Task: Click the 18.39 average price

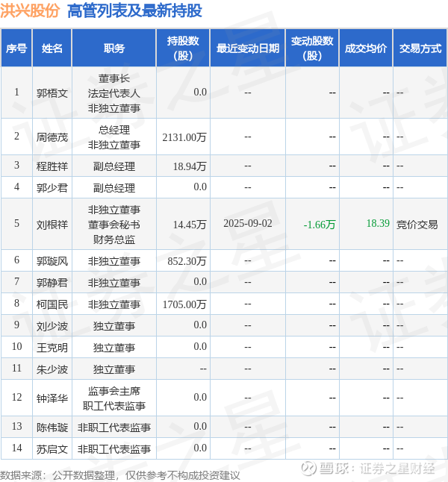Action: click(x=378, y=224)
